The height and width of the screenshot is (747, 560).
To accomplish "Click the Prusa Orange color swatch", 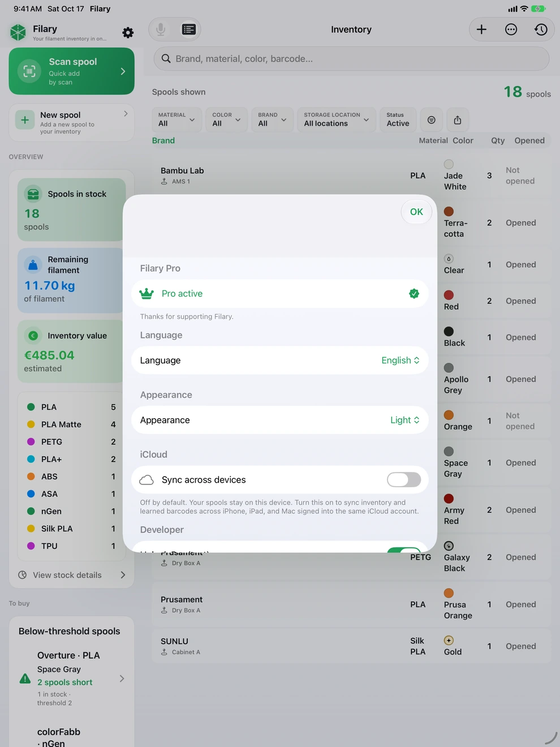I will [x=449, y=593].
